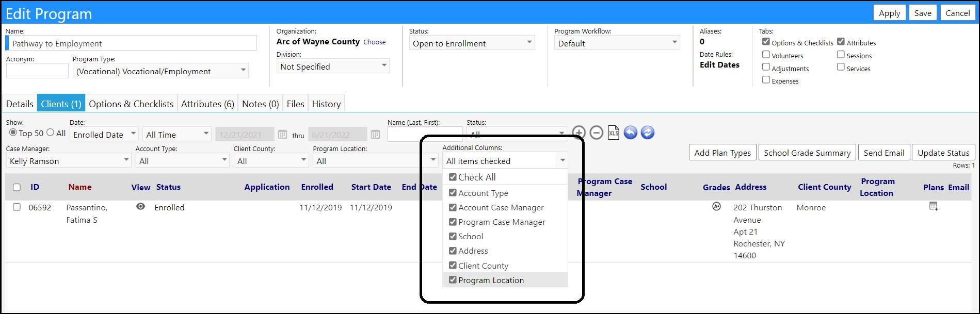Open the Account Type filter dropdown
Viewport: 980px width, 314px height.
click(x=182, y=161)
